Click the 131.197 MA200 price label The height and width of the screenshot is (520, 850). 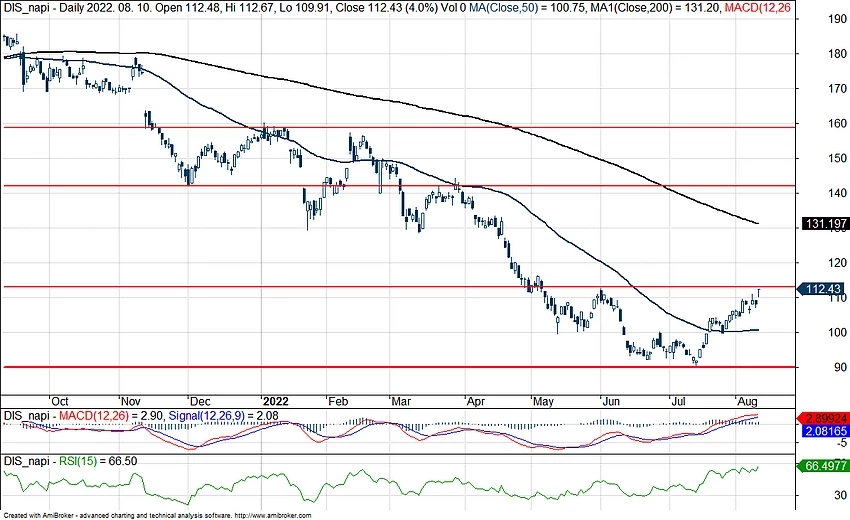824,223
